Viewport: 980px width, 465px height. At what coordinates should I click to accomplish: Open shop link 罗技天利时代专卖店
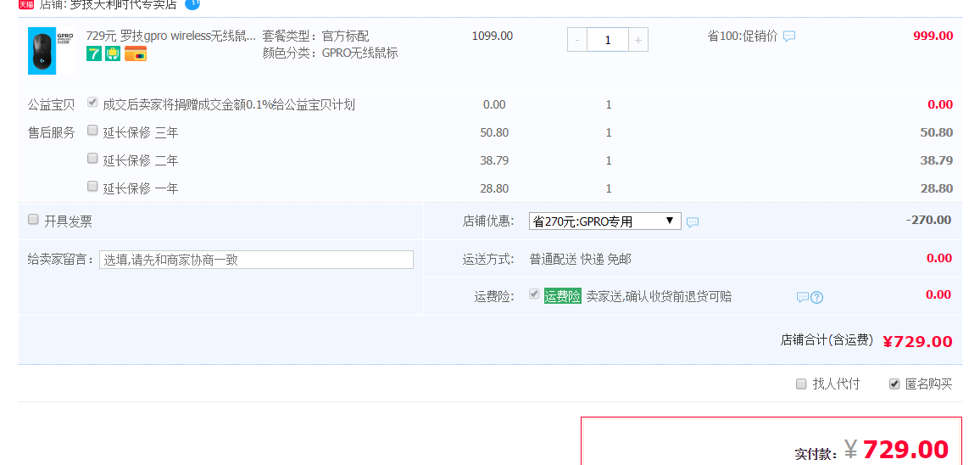coord(124,5)
